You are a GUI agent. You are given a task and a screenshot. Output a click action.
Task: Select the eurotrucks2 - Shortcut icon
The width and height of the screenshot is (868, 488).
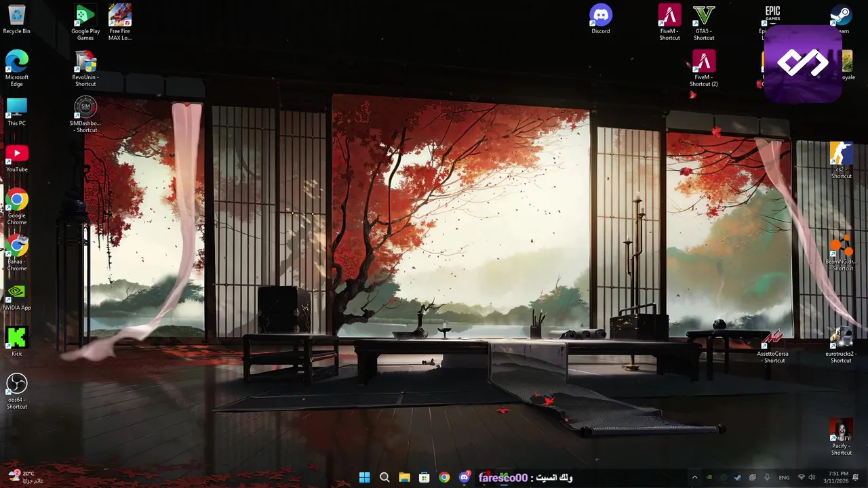tap(841, 345)
